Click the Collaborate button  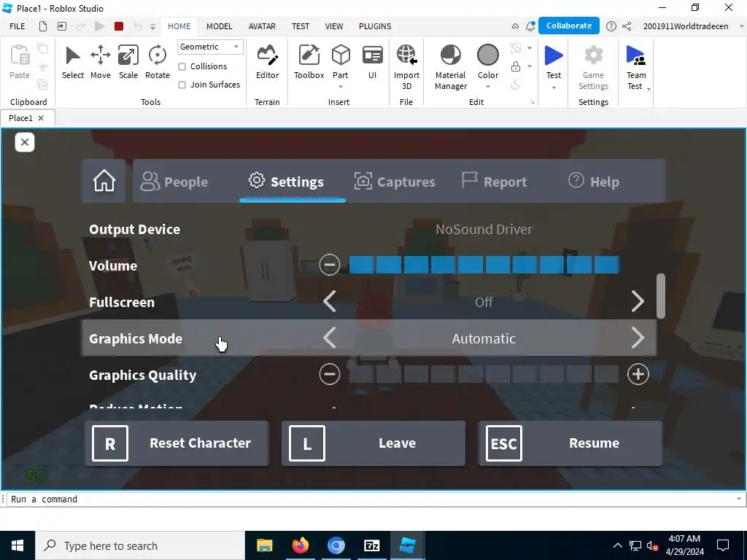point(569,26)
